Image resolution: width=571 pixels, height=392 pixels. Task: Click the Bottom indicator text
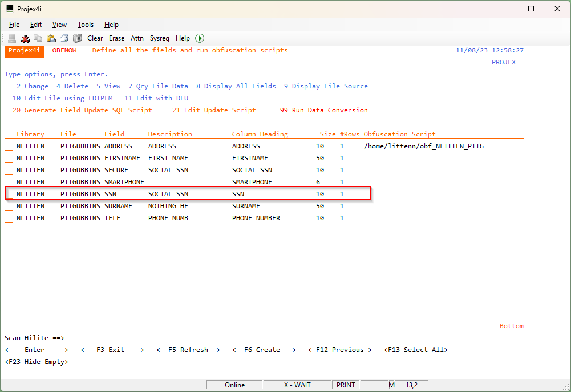(511, 326)
